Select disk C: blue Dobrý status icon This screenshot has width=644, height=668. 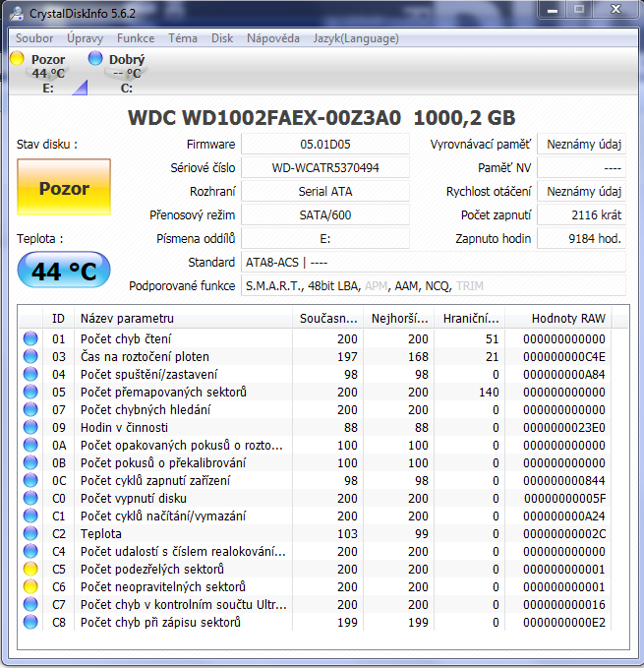(x=95, y=58)
